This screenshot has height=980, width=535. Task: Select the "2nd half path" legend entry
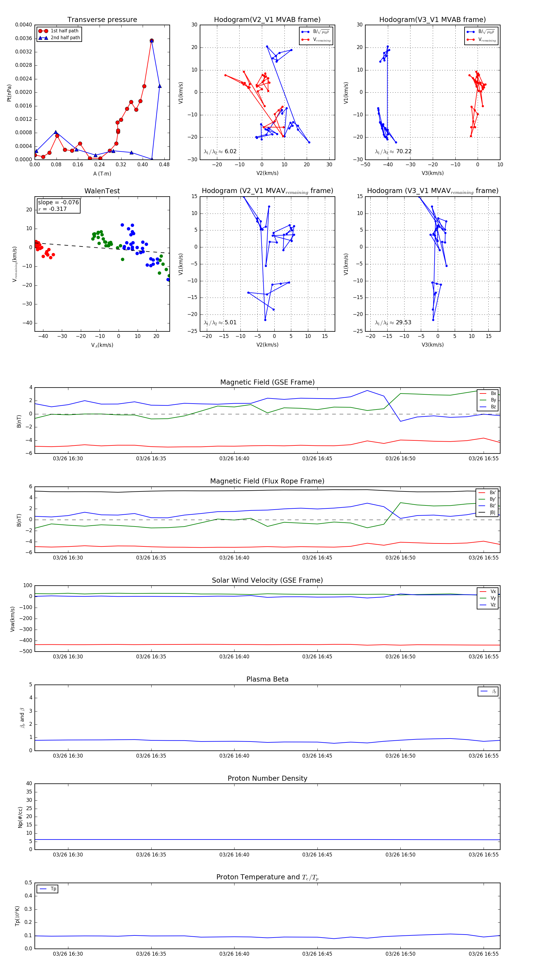pos(59,38)
